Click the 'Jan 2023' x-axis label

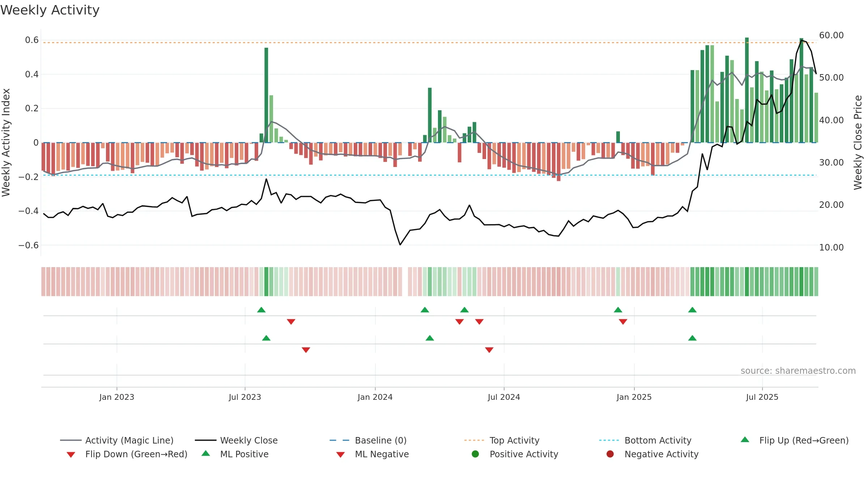(117, 397)
